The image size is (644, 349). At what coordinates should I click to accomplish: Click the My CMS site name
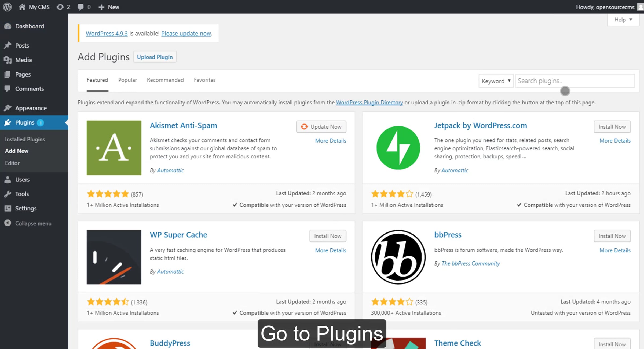click(39, 7)
